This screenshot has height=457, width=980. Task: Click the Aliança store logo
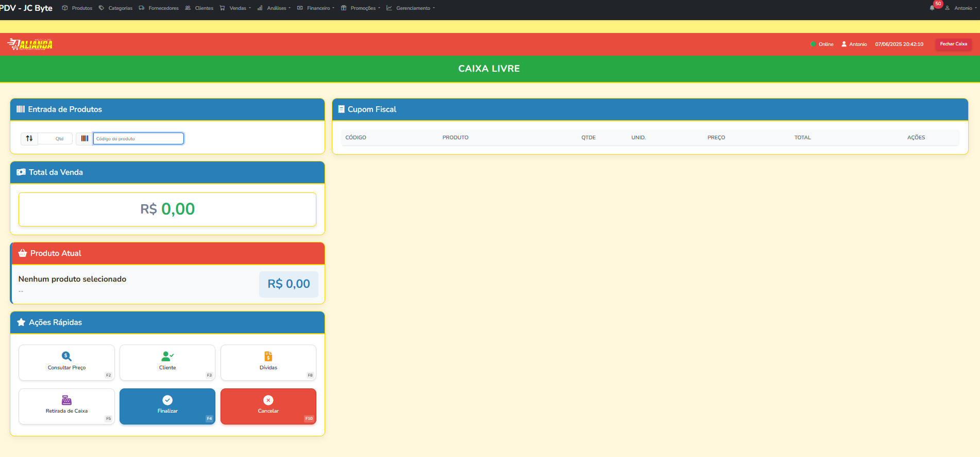(30, 44)
